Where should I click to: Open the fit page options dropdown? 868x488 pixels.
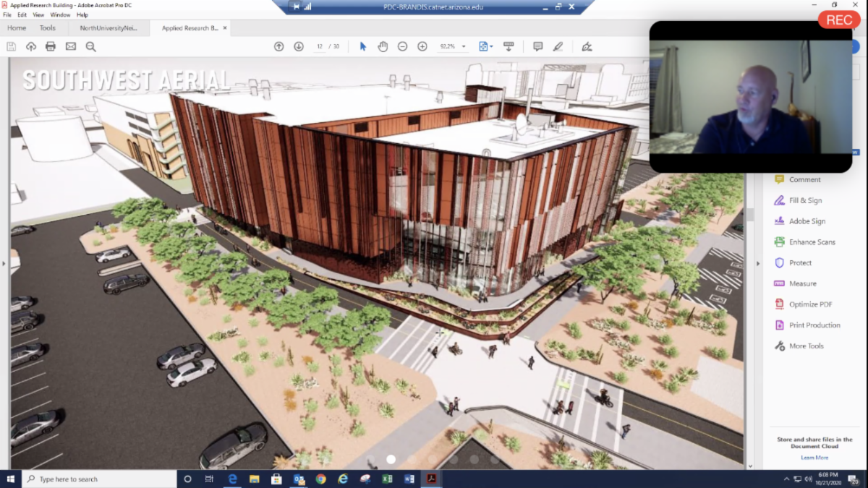[491, 46]
